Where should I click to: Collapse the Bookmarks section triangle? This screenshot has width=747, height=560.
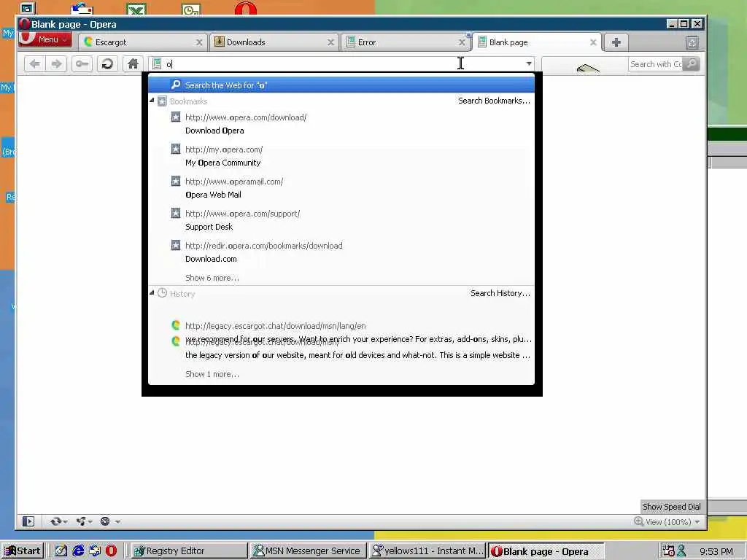(152, 101)
